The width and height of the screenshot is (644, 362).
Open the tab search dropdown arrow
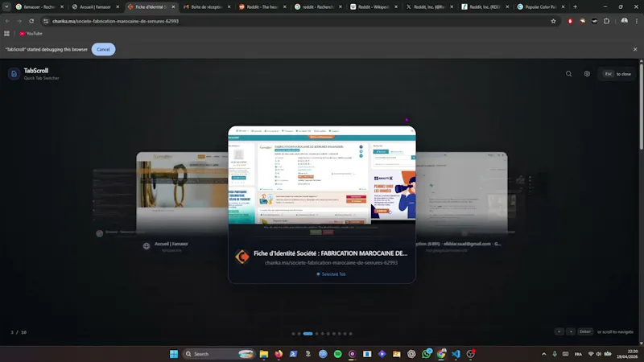6,7
